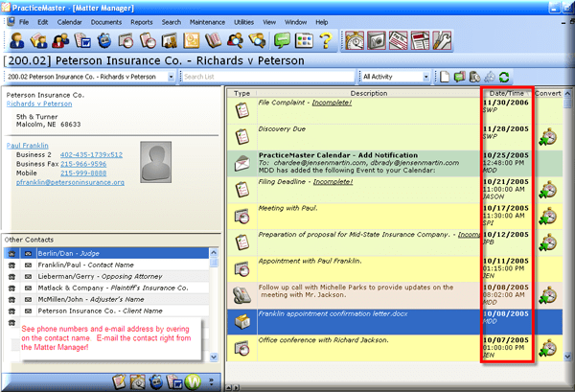The width and height of the screenshot is (575, 392).
Task: Open the Maintenance menu
Action: click(207, 22)
